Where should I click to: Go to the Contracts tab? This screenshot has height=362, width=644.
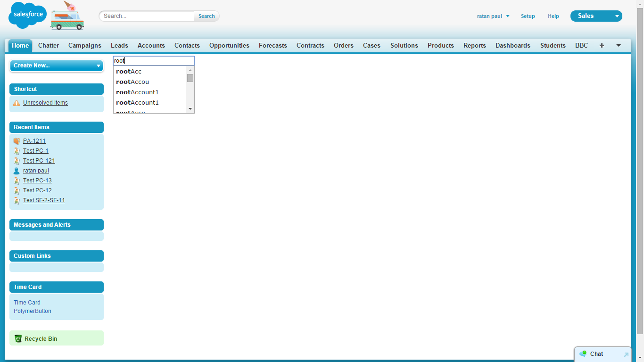point(310,46)
